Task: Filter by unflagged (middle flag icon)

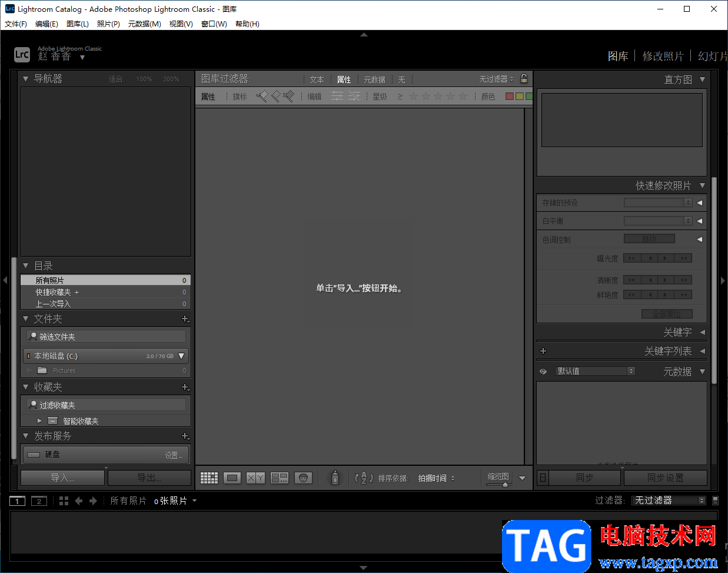Action: (275, 96)
